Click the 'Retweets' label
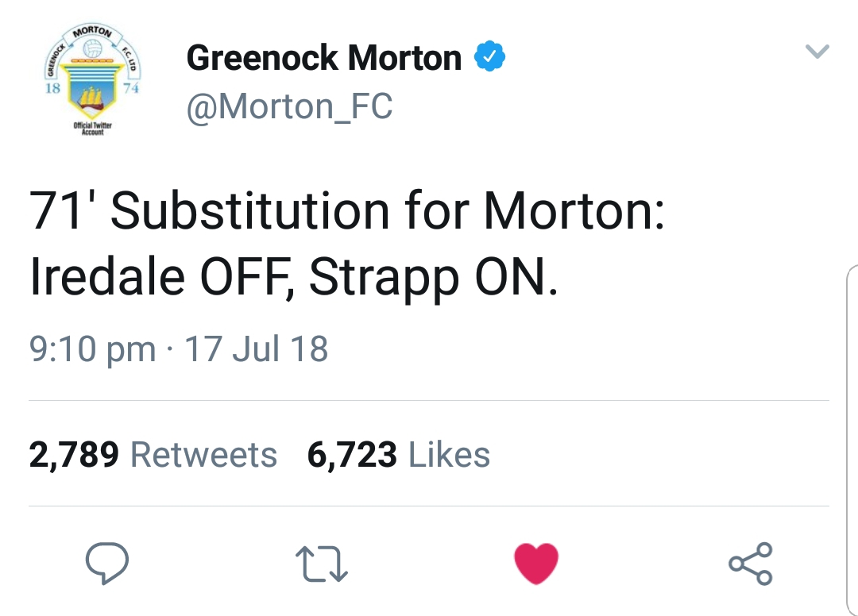 click(x=203, y=455)
